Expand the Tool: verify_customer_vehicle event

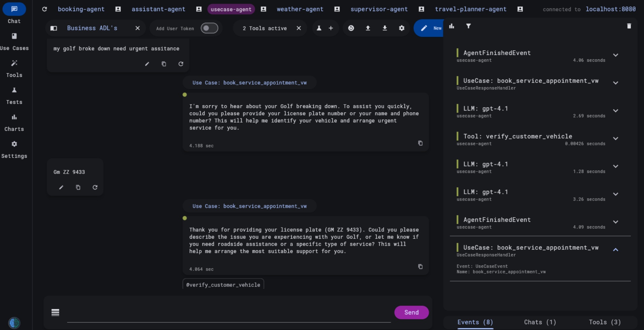coord(615,139)
